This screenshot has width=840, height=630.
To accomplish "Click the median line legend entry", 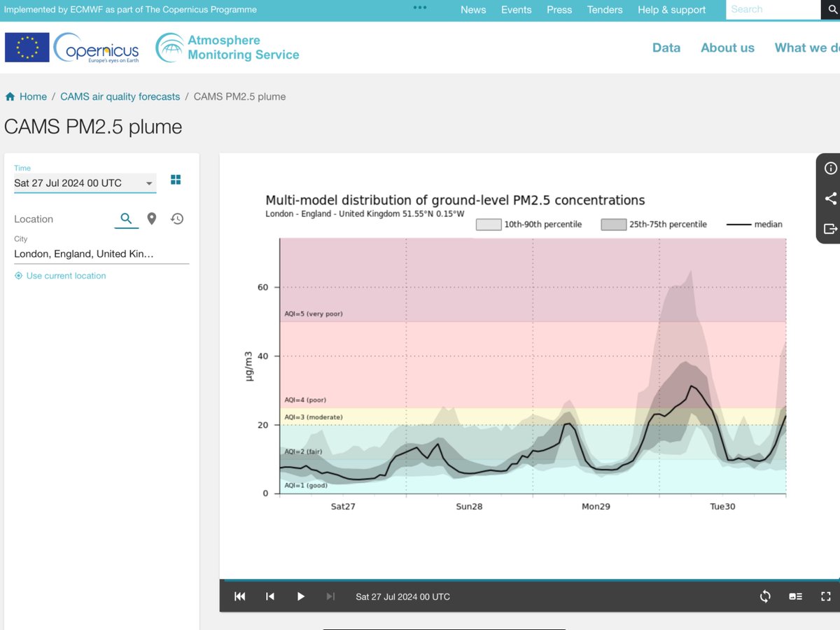I will pos(755,225).
